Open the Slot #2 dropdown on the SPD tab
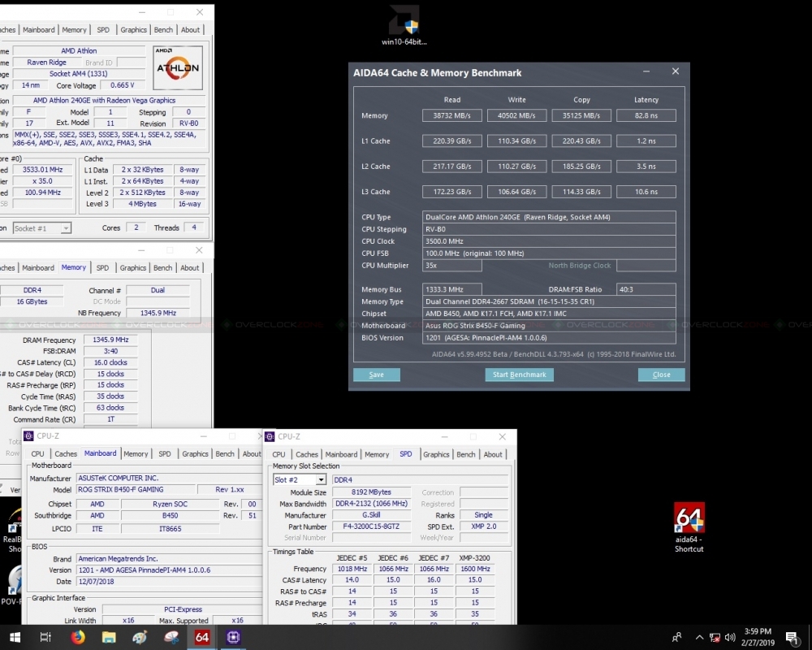This screenshot has width=812, height=650. tap(320, 479)
